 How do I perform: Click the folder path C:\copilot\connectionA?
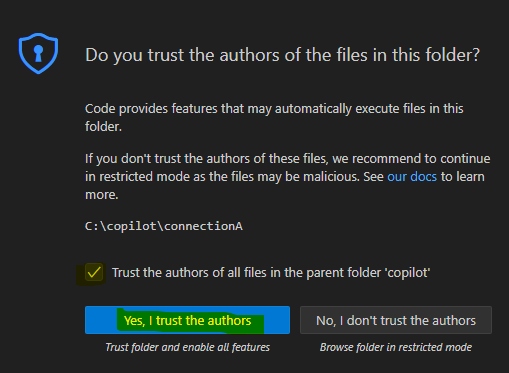[164, 226]
